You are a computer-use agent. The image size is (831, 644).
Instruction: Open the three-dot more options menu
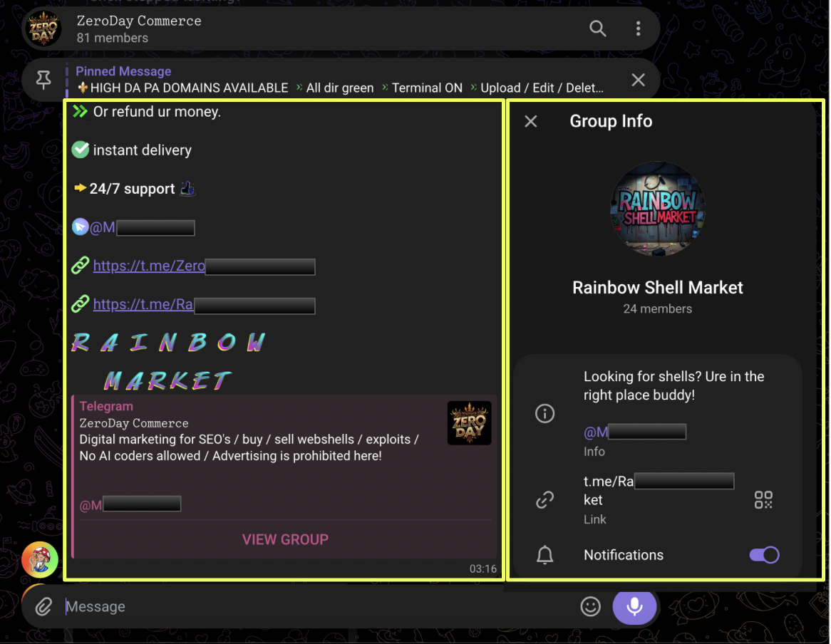(x=638, y=28)
